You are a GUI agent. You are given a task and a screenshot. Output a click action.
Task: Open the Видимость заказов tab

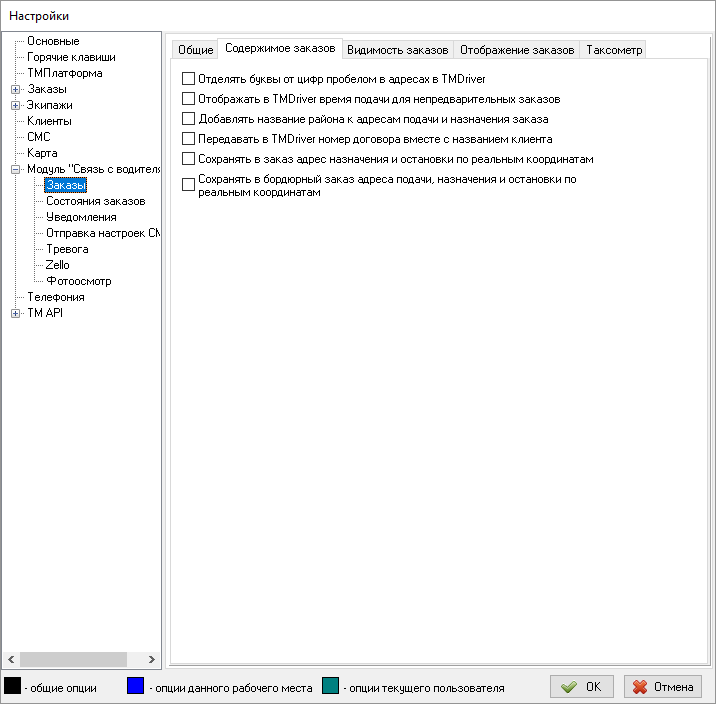pyautogui.click(x=397, y=50)
